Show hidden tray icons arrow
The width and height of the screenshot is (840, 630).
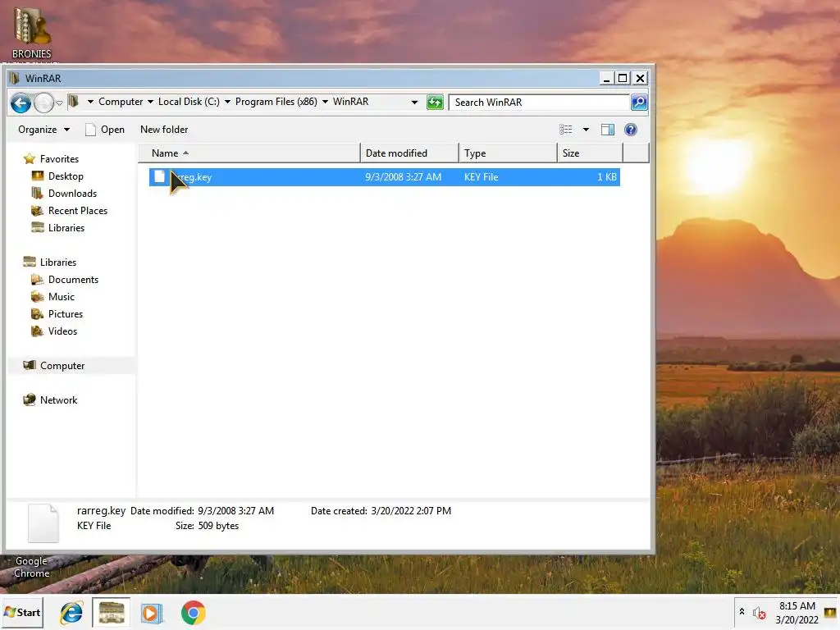(x=742, y=612)
